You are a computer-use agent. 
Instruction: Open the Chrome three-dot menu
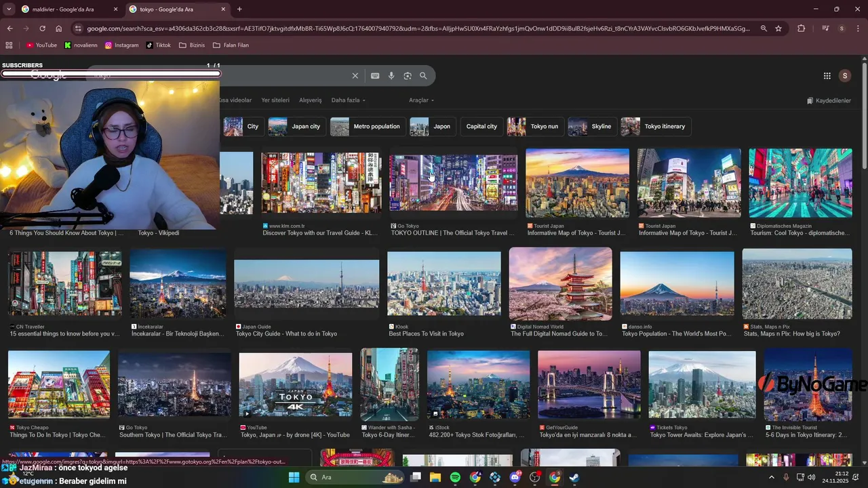click(x=858, y=28)
